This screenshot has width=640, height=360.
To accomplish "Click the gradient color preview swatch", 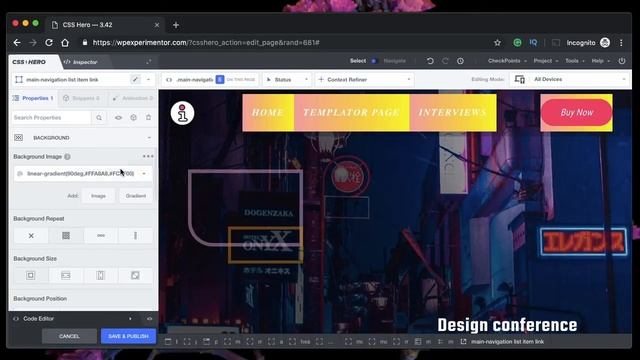I will pyautogui.click(x=20, y=174).
